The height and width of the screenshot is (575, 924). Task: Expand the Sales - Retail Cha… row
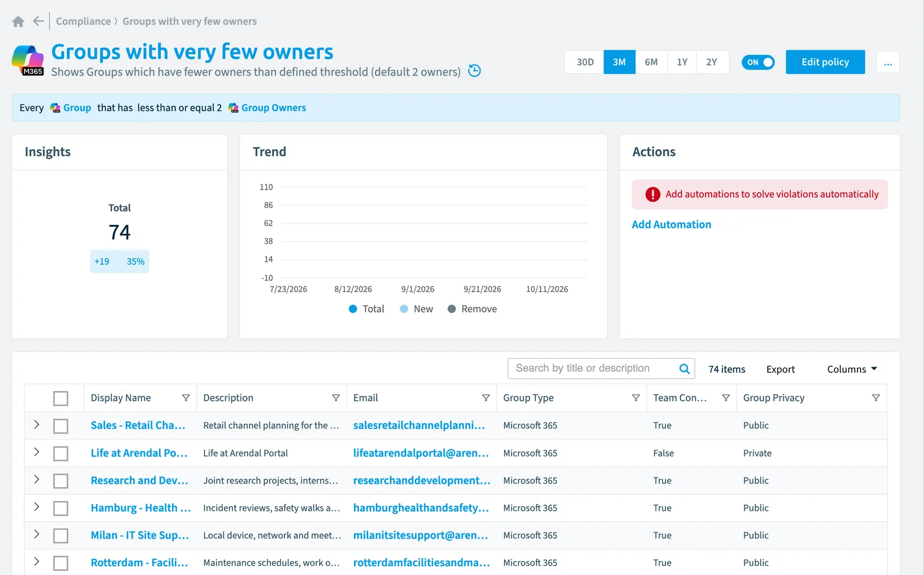click(x=36, y=425)
